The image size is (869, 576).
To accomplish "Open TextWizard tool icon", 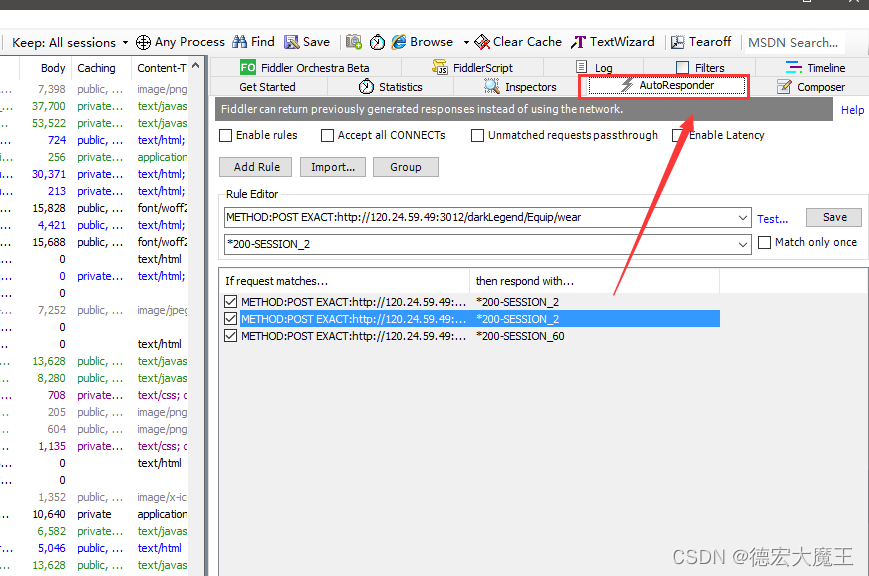I will point(579,42).
